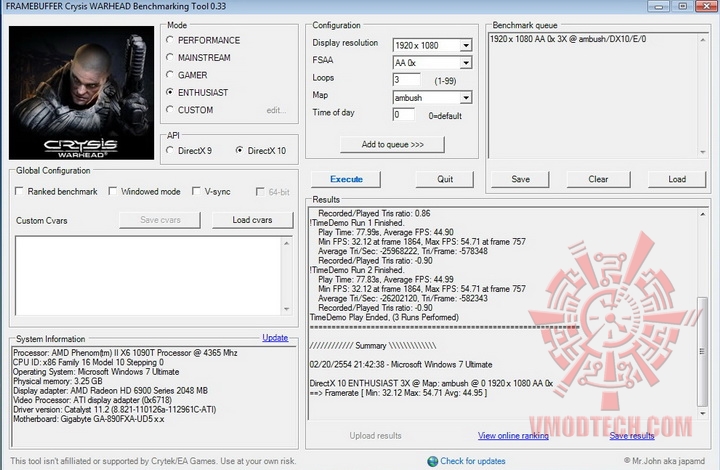Screen dimensions: 720x470
Task: Close the Benchmarking Tool window
Action: pyautogui.click(x=706, y=6)
